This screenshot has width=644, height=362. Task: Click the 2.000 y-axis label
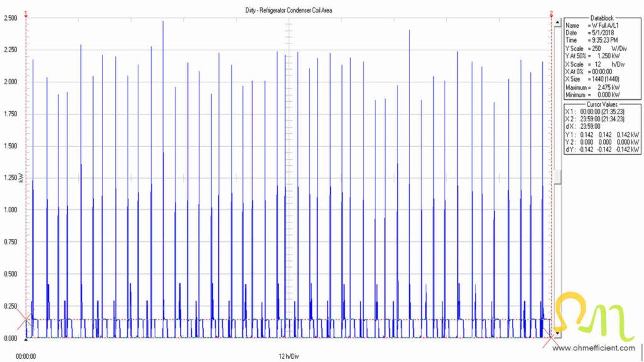click(10, 82)
